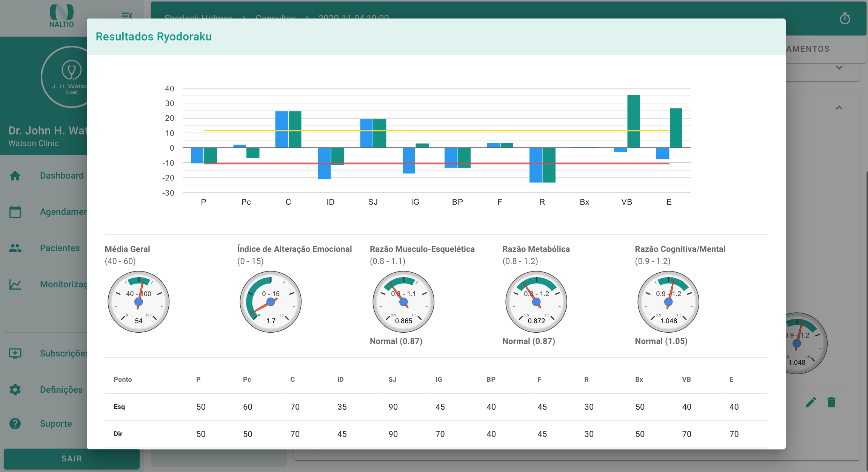Click the Média Geral gauge
Viewport: 868px width, 472px height.
click(x=139, y=302)
